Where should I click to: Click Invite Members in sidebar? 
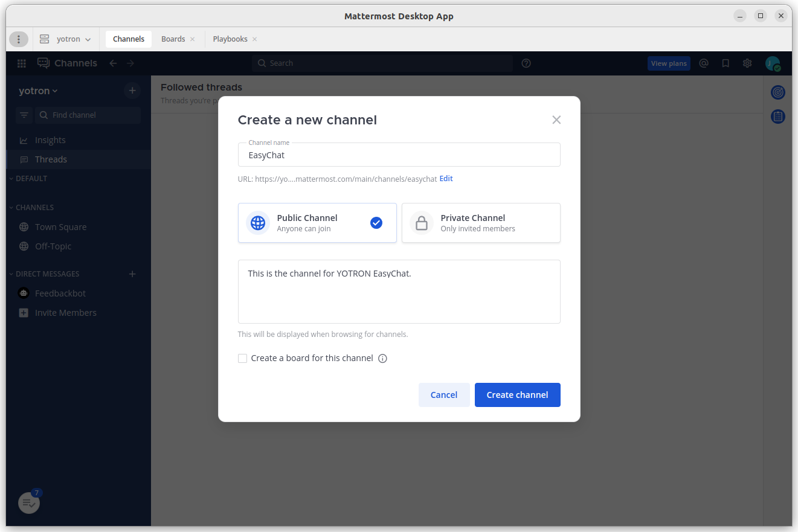point(79,313)
